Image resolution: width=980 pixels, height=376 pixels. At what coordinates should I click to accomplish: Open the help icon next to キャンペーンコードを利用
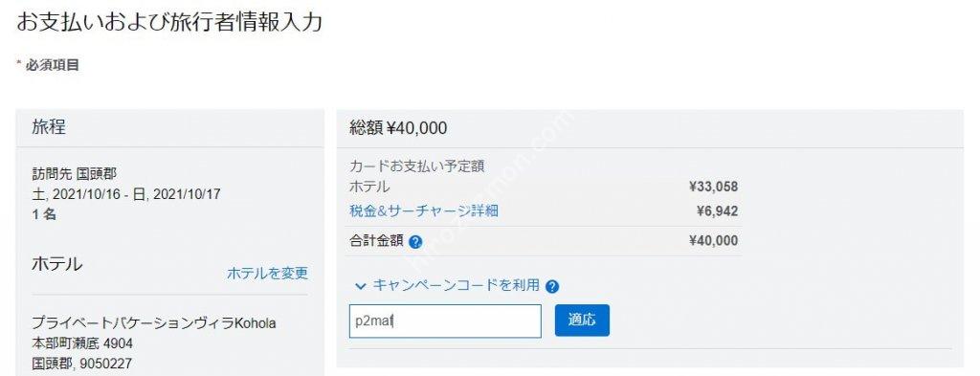[x=552, y=287]
